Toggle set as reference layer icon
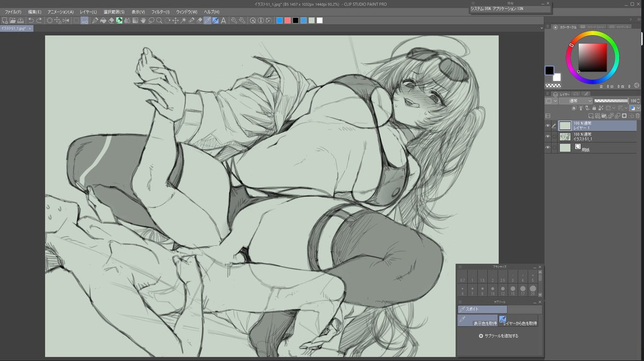This screenshot has height=361, width=644. tap(581, 108)
